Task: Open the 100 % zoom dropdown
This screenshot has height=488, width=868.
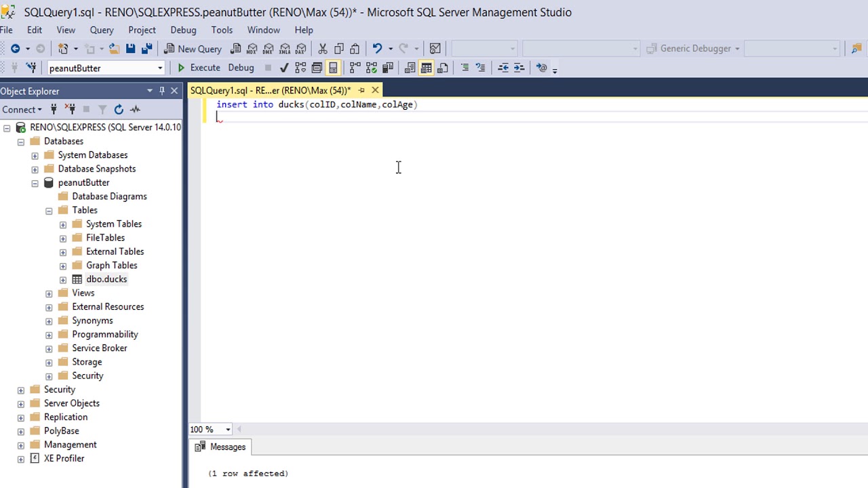Action: [228, 429]
